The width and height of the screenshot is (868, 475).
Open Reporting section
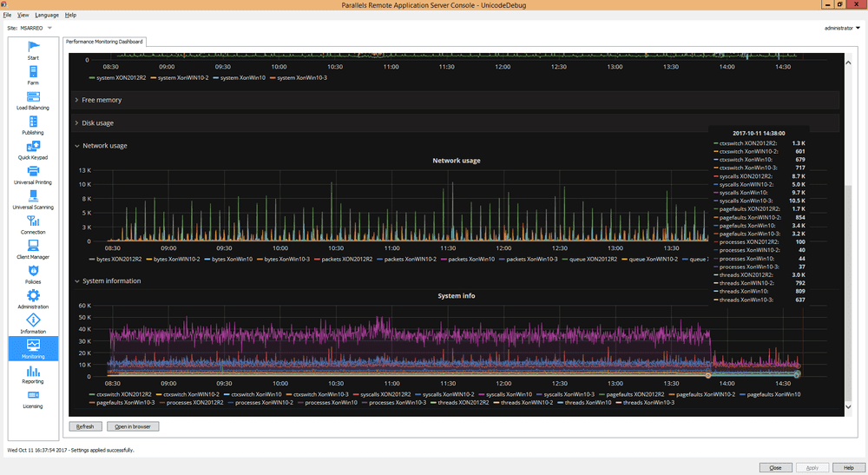(33, 373)
